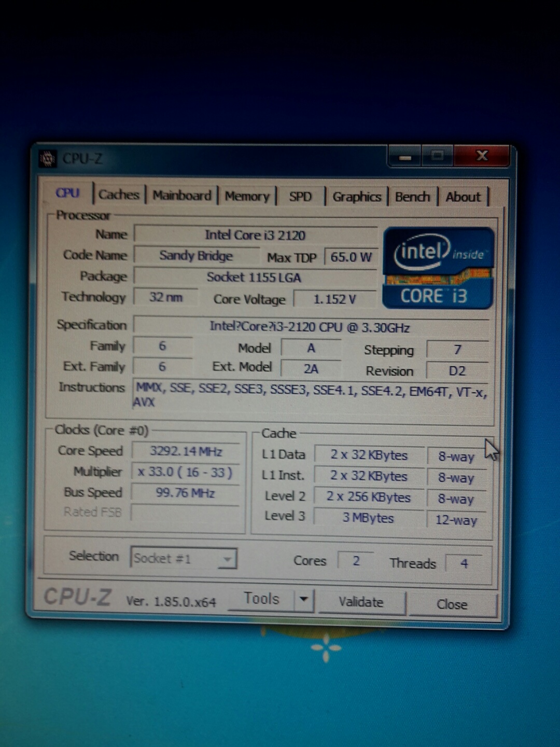560x747 pixels.
Task: Click the Family value field
Action: coord(163,346)
